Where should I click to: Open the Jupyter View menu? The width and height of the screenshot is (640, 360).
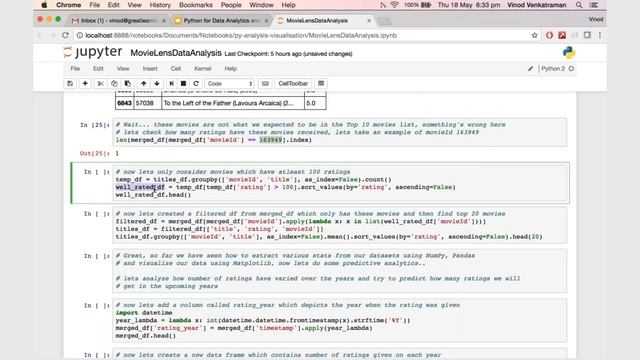click(x=123, y=69)
